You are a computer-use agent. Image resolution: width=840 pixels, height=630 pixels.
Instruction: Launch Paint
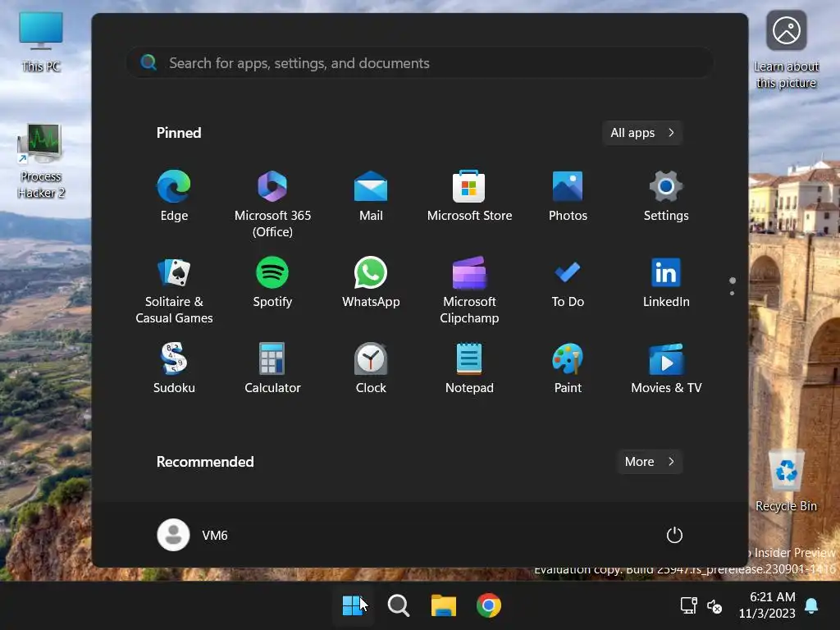point(568,368)
